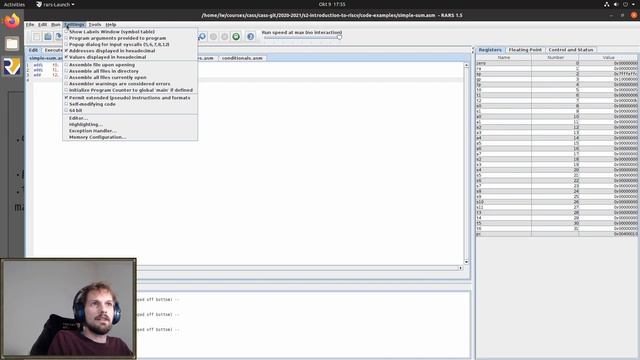This screenshot has width=640, height=360.
Task: Toggle Popup dialog for input syscalls
Action: point(130,44)
